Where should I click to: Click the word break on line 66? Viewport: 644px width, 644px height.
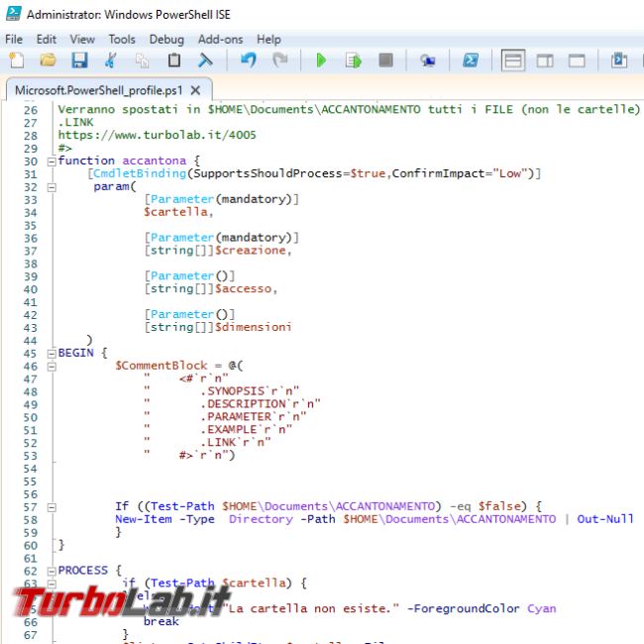[161, 621]
